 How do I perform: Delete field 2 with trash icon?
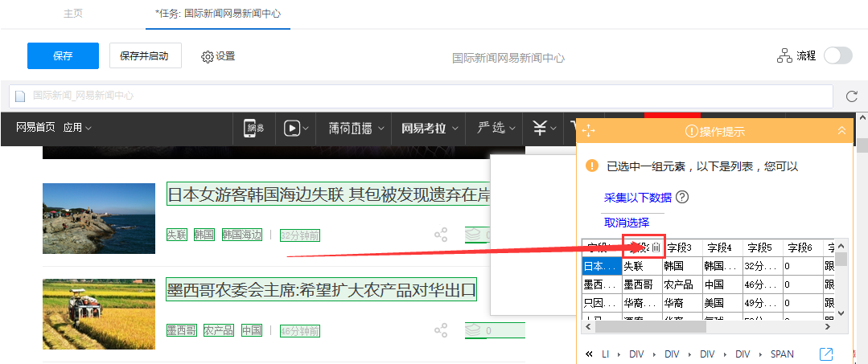[656, 247]
